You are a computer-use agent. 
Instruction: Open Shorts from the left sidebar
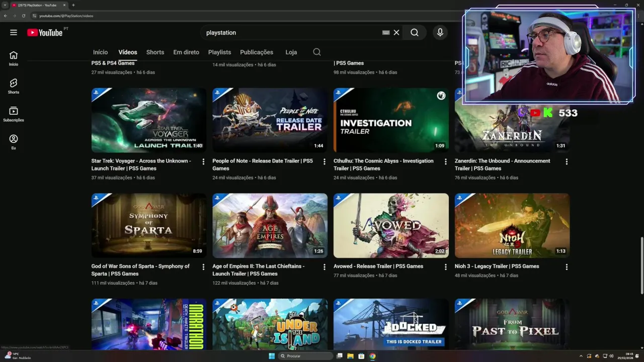click(x=14, y=86)
